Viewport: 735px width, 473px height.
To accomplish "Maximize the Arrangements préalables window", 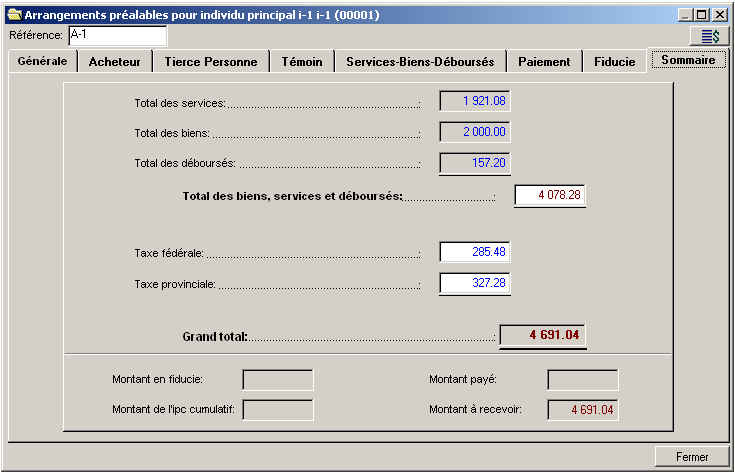I will click(703, 15).
